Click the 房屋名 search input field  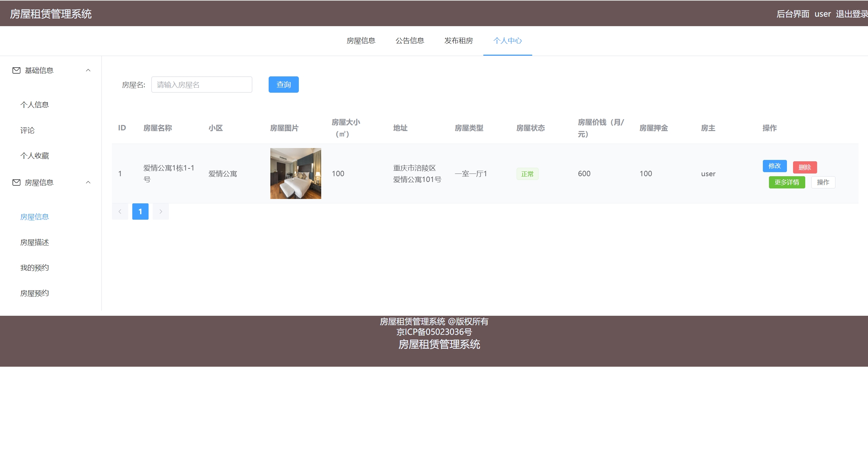[201, 85]
